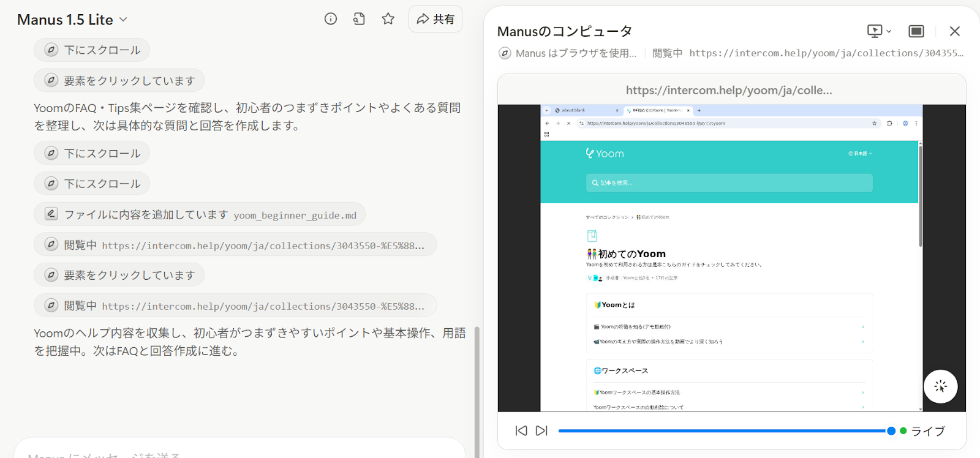Image resolution: width=980 pixels, height=458 pixels.
Task: Open the files document icon beside info
Action: 359,19
